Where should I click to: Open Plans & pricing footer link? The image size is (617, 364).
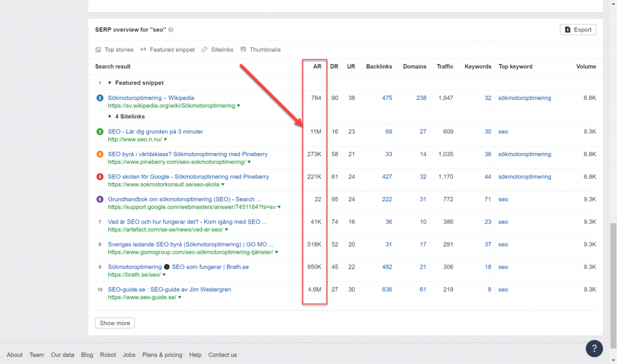[x=162, y=355]
